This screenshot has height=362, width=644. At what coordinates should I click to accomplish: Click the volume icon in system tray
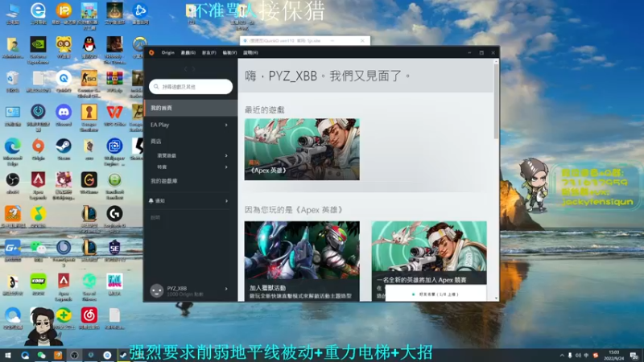[x=578, y=356]
